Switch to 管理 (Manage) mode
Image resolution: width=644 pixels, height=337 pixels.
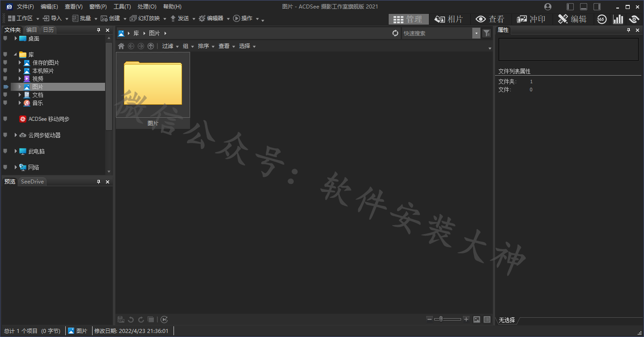(x=409, y=19)
